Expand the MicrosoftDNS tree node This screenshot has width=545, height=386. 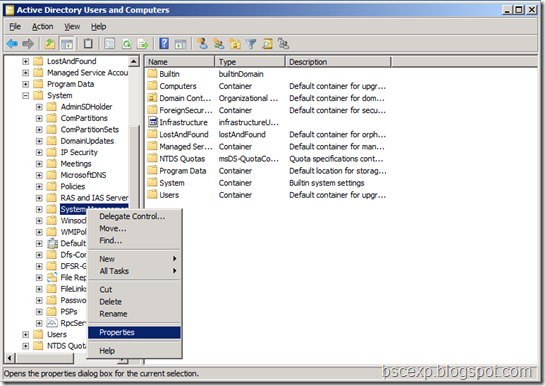[x=39, y=175]
